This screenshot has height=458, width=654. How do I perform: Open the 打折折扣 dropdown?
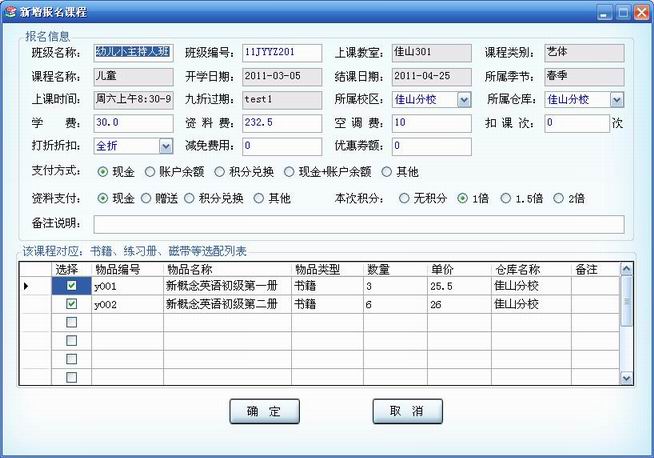click(166, 146)
